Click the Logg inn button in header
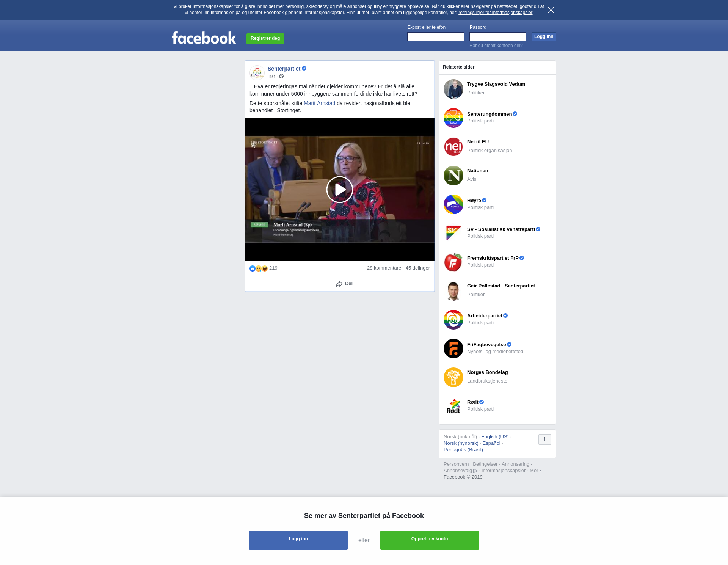Viewport: 728px width, 565px height. click(x=544, y=36)
